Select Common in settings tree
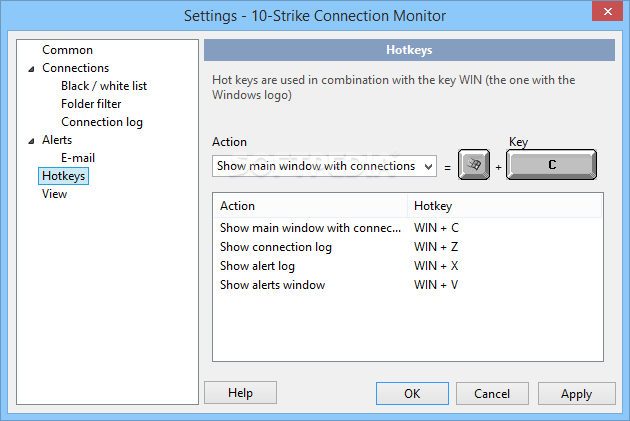Image resolution: width=630 pixels, height=421 pixels. coord(68,50)
